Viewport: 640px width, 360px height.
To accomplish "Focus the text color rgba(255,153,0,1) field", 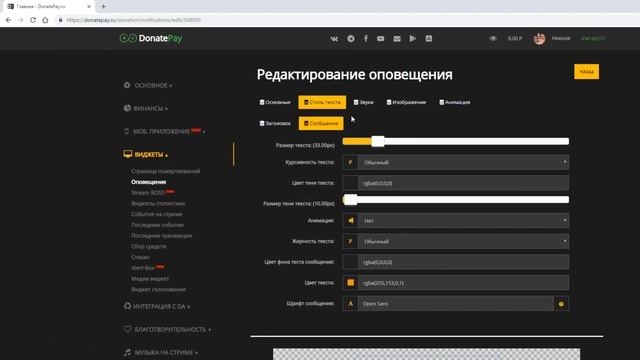I will [x=463, y=282].
